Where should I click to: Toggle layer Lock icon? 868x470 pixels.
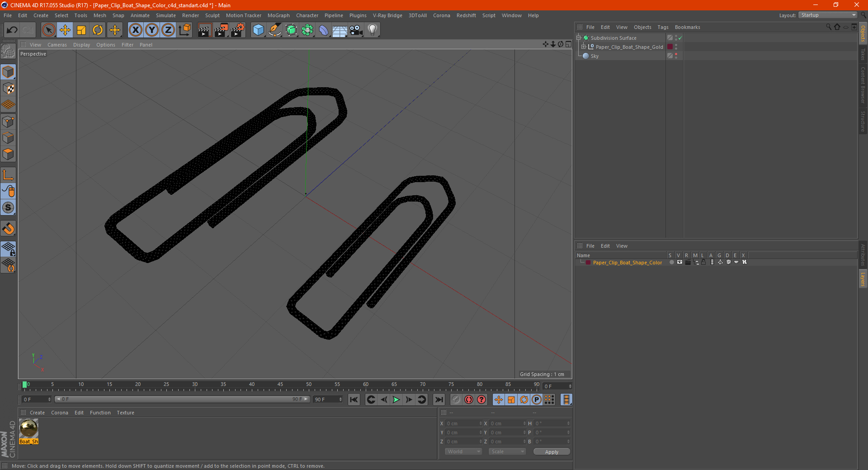click(x=703, y=262)
